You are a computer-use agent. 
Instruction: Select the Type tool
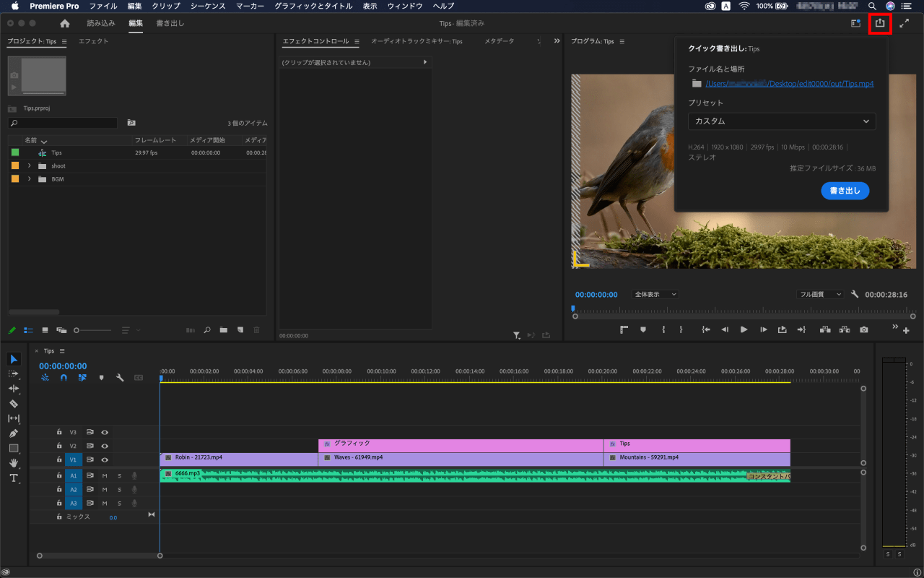tap(14, 478)
